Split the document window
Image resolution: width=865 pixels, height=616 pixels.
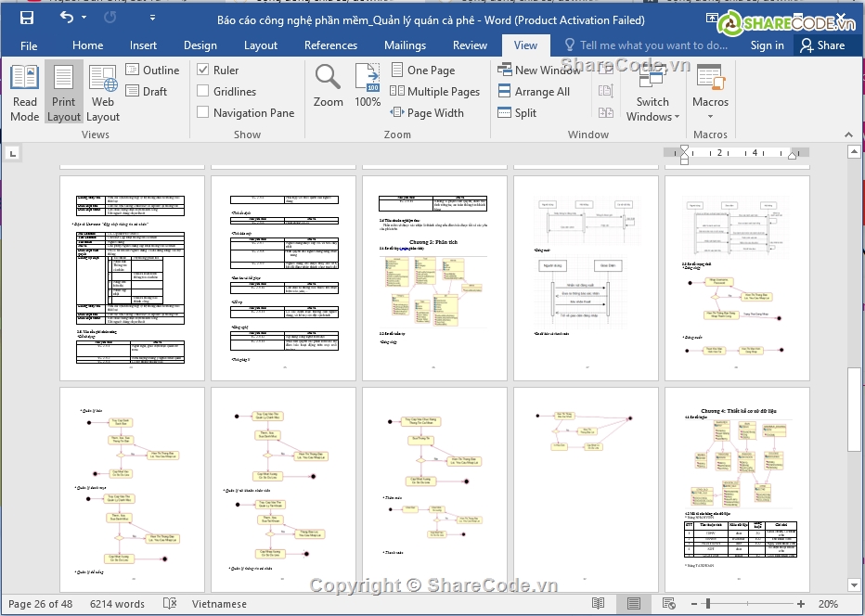pyautogui.click(x=517, y=112)
